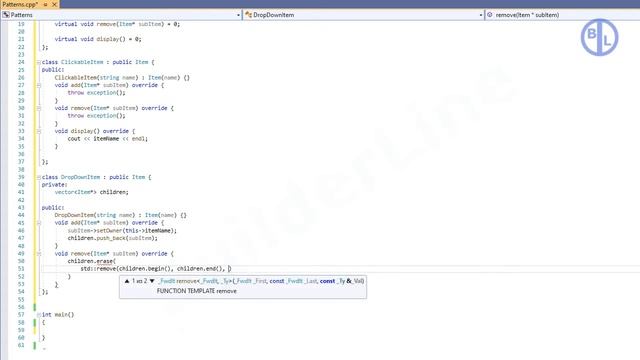Click the Patterns project icon in navigation bar
Viewport: 640px width, 360px height.
(x=6, y=15)
